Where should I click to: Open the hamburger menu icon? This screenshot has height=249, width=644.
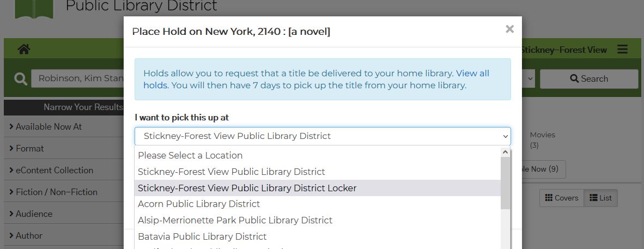(622, 50)
